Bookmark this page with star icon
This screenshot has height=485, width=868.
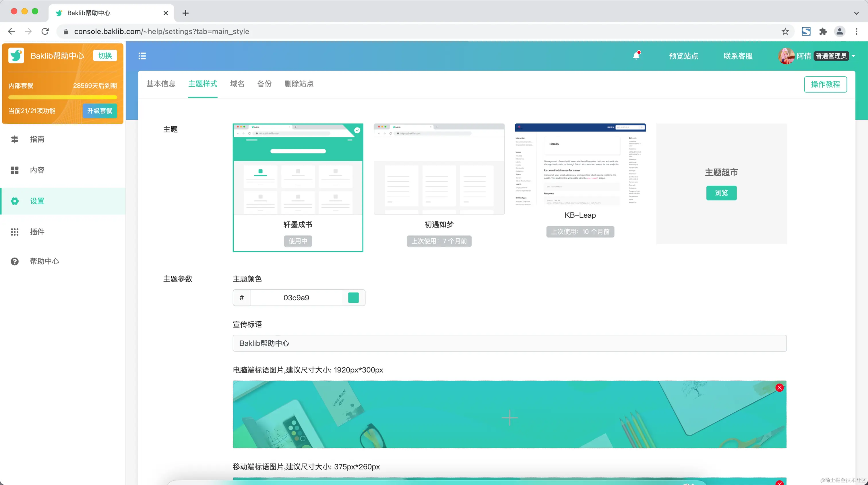(x=785, y=31)
